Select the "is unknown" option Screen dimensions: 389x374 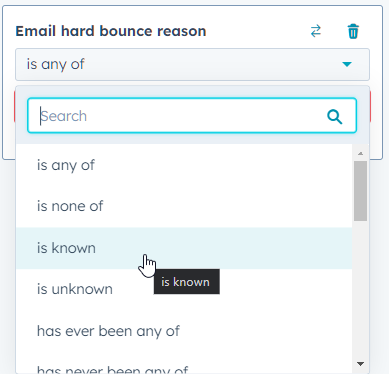[x=184, y=289]
